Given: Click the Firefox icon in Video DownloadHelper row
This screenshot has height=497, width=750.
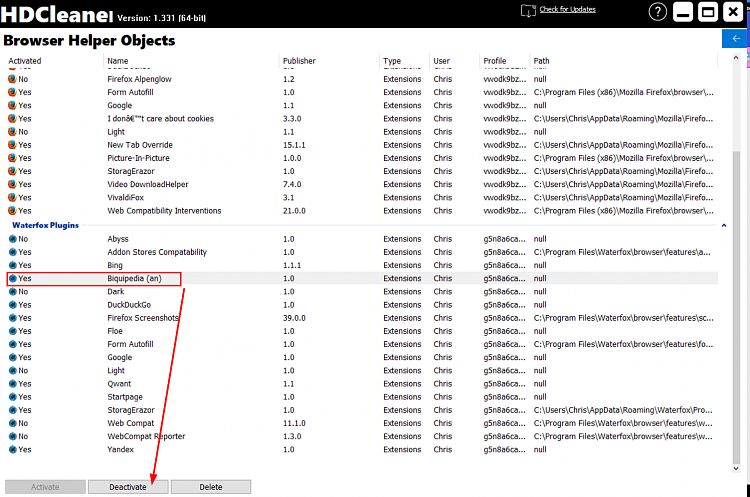Looking at the screenshot, I should click(x=12, y=184).
